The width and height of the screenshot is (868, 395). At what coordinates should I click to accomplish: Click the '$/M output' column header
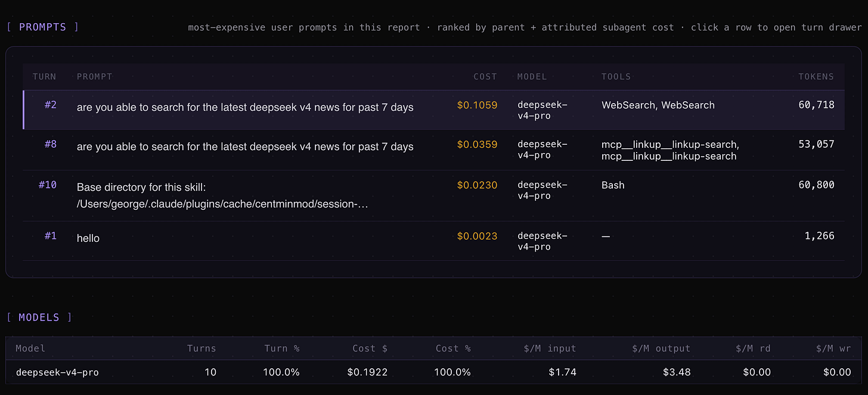point(661,349)
